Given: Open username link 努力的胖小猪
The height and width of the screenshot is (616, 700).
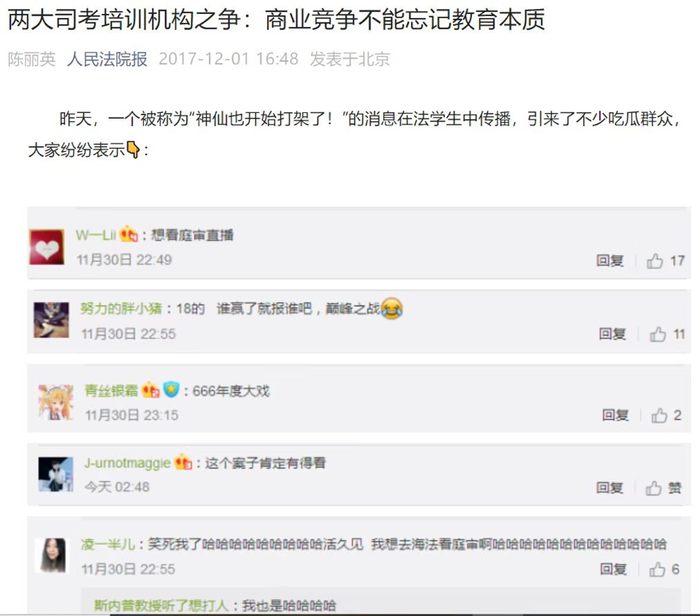Looking at the screenshot, I should (x=121, y=308).
